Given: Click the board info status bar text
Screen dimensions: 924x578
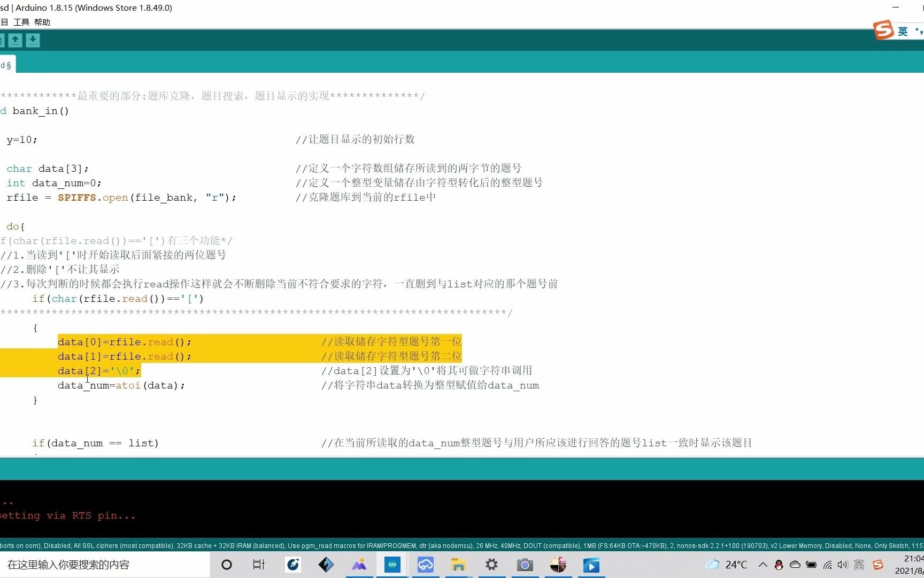Looking at the screenshot, I should click(462, 545).
